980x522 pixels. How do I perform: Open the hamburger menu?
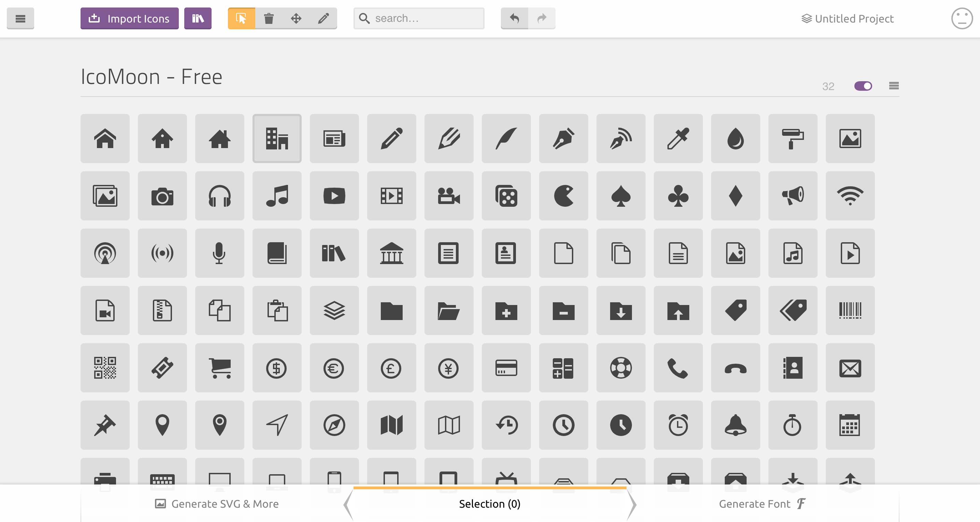pos(20,18)
